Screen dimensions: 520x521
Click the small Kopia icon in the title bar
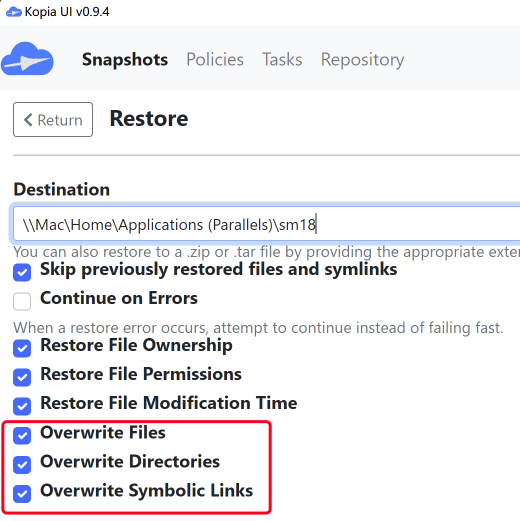[x=14, y=12]
